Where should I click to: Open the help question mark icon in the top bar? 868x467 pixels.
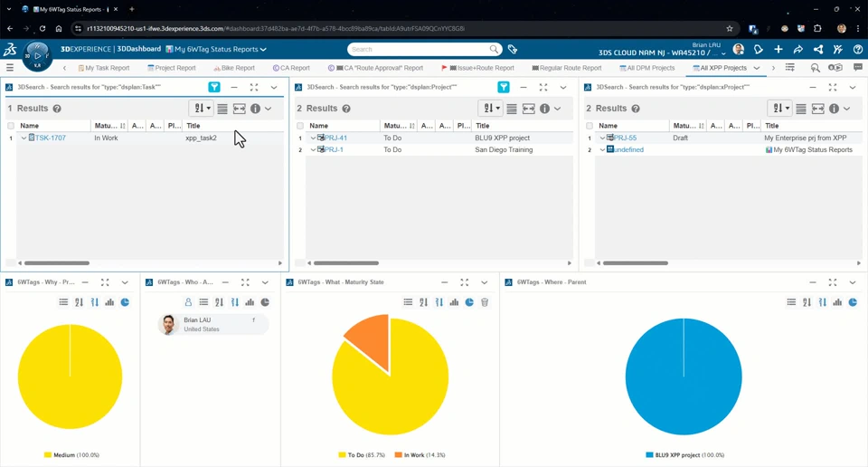[858, 49]
